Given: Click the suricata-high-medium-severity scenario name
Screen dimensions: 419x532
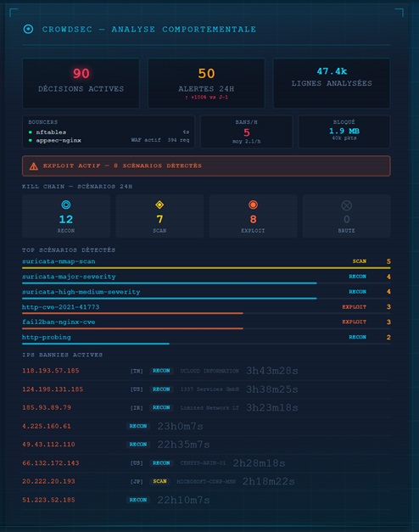Looking at the screenshot, I should pos(81,292).
